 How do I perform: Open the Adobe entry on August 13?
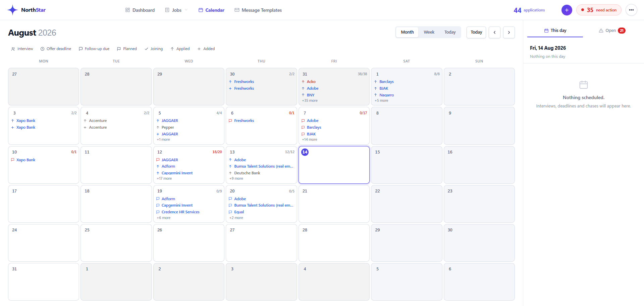pyautogui.click(x=240, y=160)
